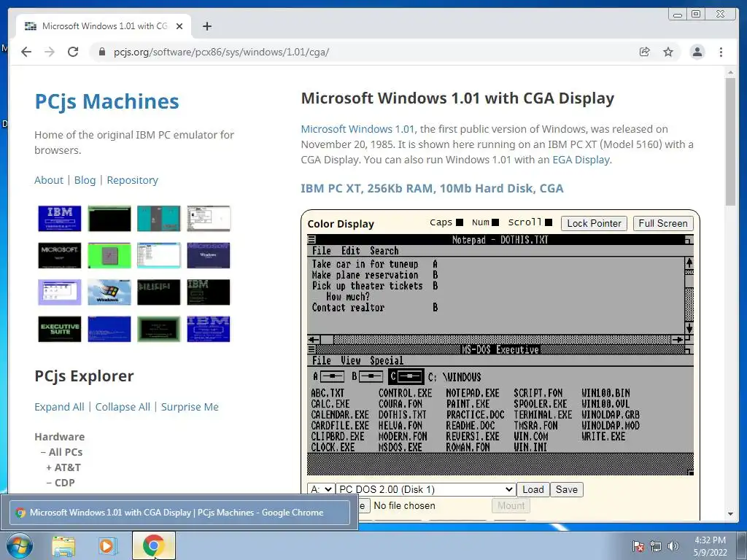Launch Windows Media Player from taskbar
The height and width of the screenshot is (560, 747).
coord(108,545)
